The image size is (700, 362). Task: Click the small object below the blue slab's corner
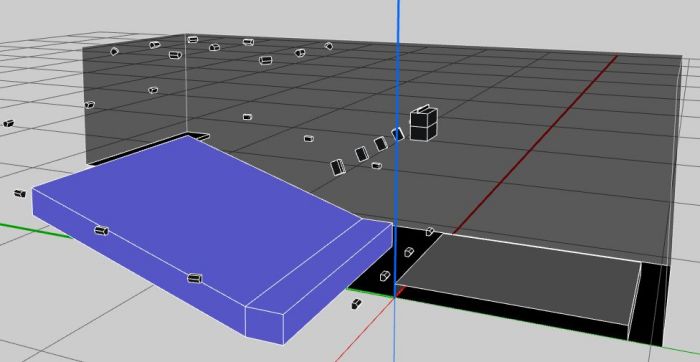pyautogui.click(x=356, y=304)
